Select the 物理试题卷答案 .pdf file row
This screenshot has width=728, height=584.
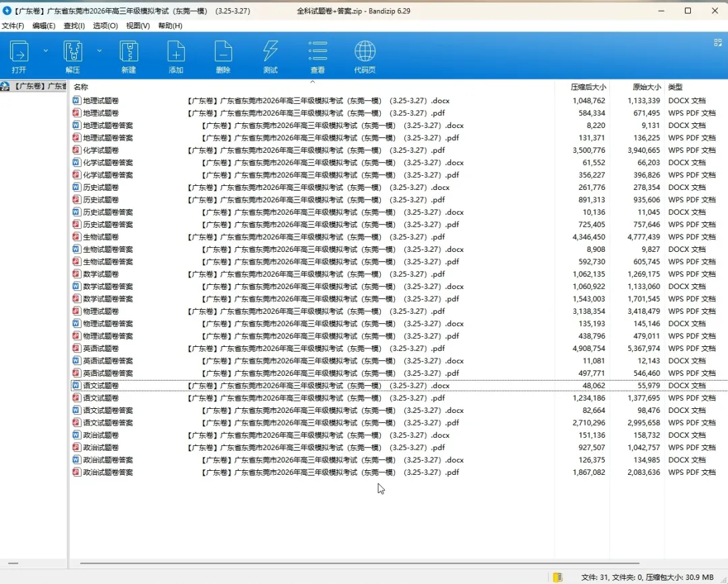coord(399,336)
